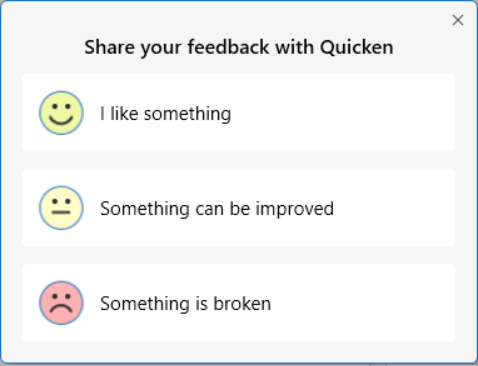Image resolution: width=478 pixels, height=366 pixels.
Task: Click the red frowning face icon
Action: [x=61, y=303]
